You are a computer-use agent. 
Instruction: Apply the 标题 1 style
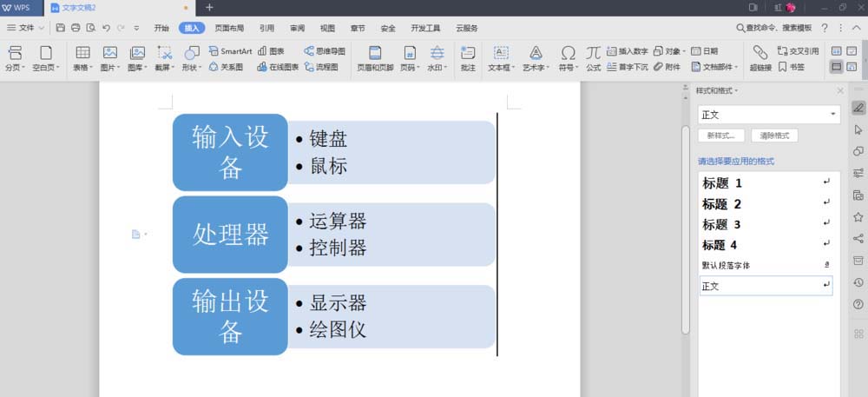click(x=766, y=183)
